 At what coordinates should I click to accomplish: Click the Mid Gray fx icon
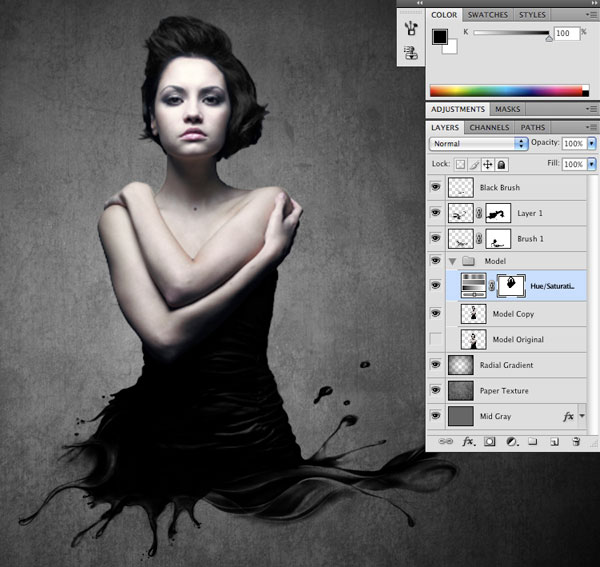[569, 416]
